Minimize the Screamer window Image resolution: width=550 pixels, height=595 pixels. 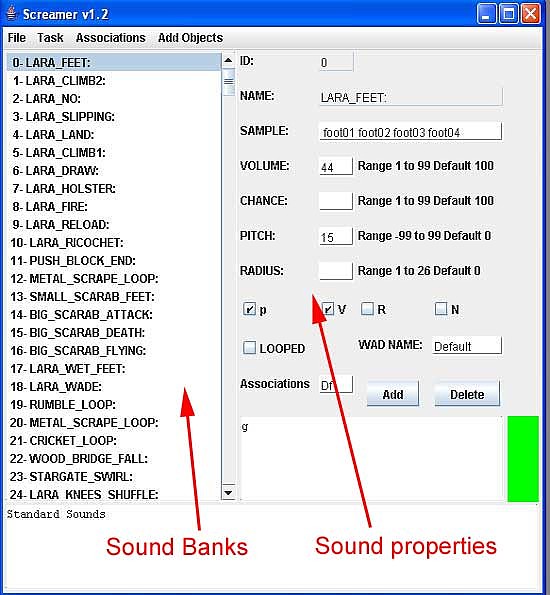[x=486, y=14]
